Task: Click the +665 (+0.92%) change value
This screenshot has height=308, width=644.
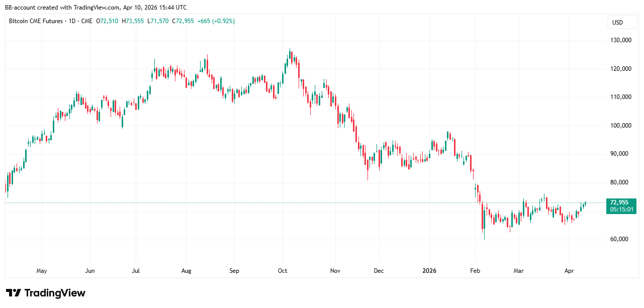Action: tap(216, 21)
